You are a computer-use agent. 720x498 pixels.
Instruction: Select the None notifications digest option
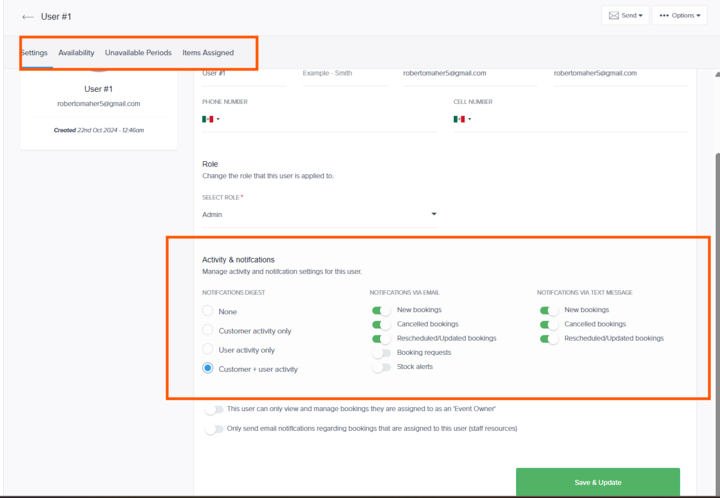click(208, 311)
